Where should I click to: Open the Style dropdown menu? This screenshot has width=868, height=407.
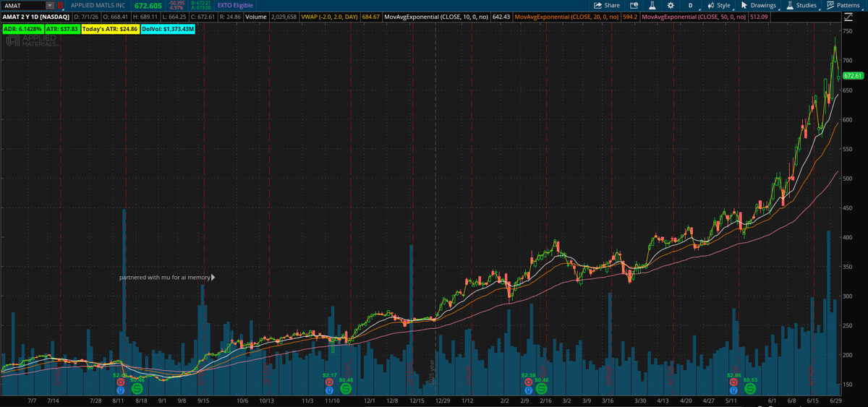pyautogui.click(x=718, y=5)
